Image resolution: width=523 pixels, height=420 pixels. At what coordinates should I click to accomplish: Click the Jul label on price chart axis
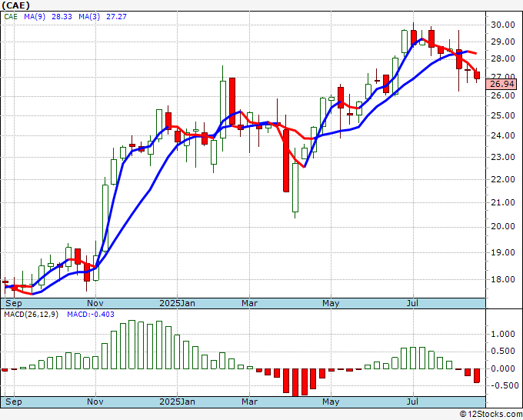tap(412, 303)
